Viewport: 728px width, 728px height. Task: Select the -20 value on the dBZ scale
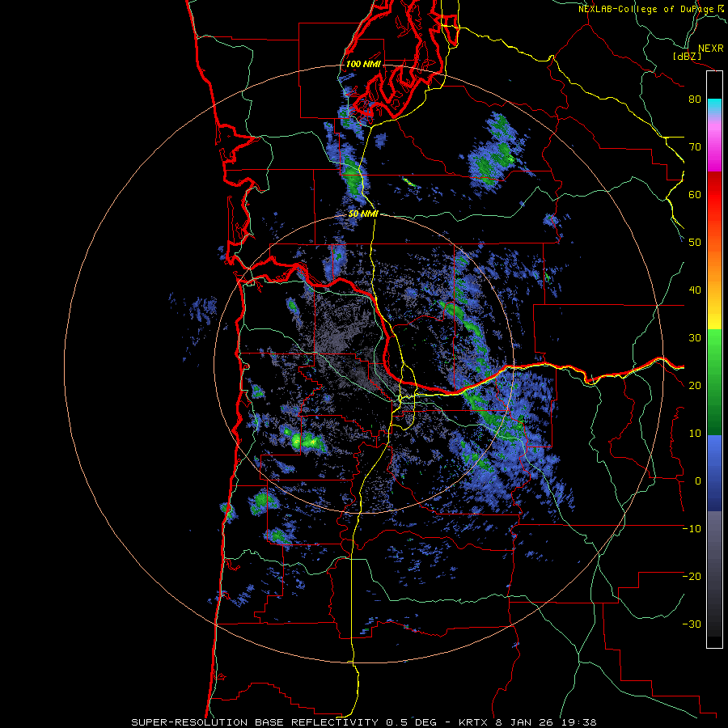click(x=692, y=577)
